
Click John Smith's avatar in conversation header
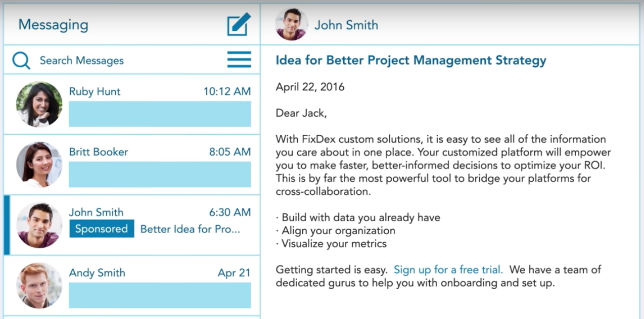tap(291, 24)
